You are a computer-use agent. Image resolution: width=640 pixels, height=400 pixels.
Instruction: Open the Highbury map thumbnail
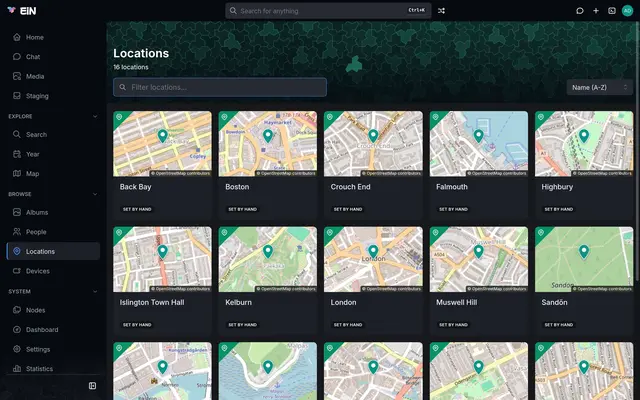coord(584,144)
